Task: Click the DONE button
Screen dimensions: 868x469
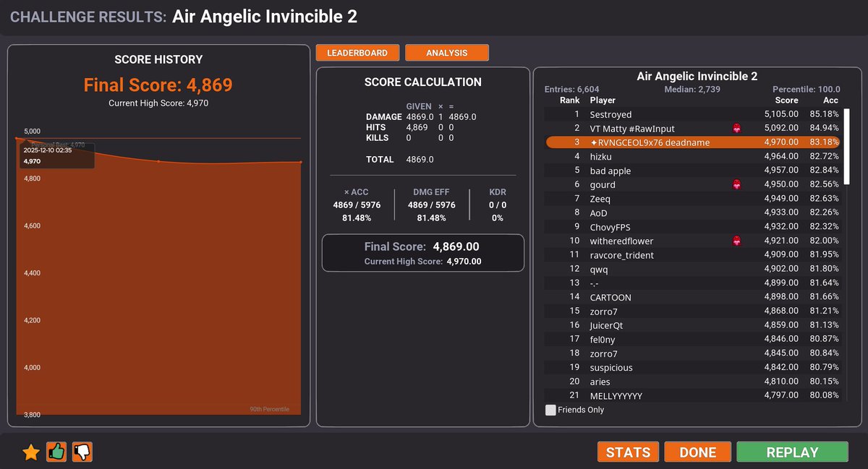Action: point(698,452)
